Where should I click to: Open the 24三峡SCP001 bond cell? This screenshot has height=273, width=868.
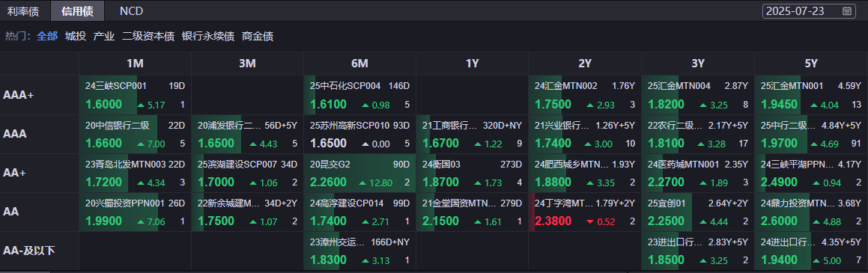pyautogui.click(x=135, y=95)
